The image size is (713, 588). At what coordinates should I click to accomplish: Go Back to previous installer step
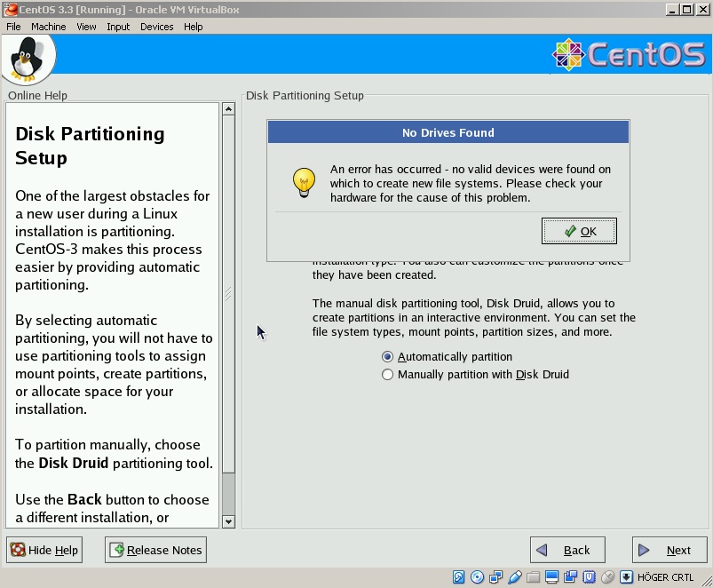pyautogui.click(x=567, y=550)
